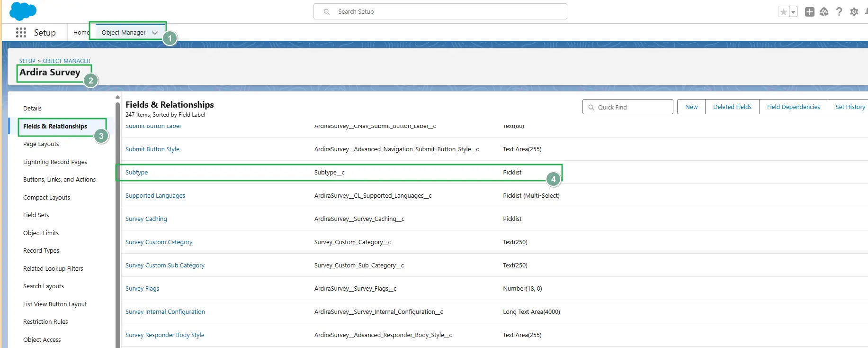Click the Salesforce cloud logo

point(23,11)
